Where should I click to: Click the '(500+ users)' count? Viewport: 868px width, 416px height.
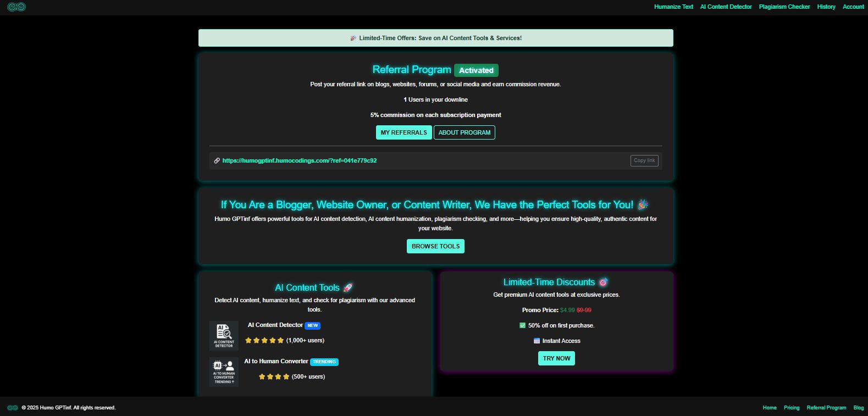[308, 377]
